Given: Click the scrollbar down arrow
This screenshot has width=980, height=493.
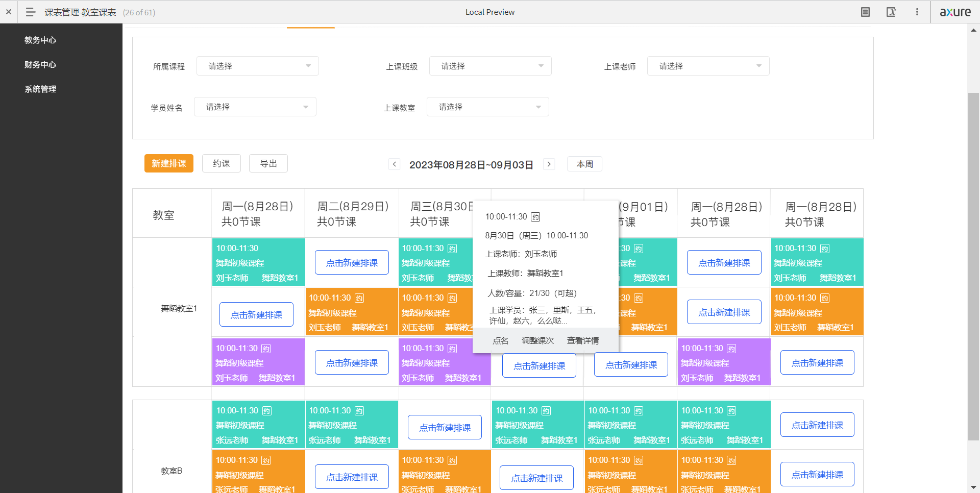Looking at the screenshot, I should pos(973,487).
